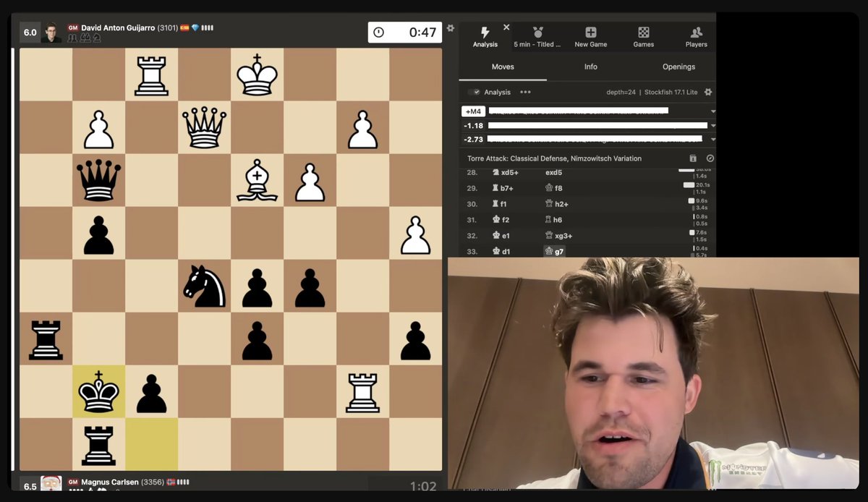Image resolution: width=868 pixels, height=502 pixels.
Task: Select the Games tab label
Action: coord(644,45)
